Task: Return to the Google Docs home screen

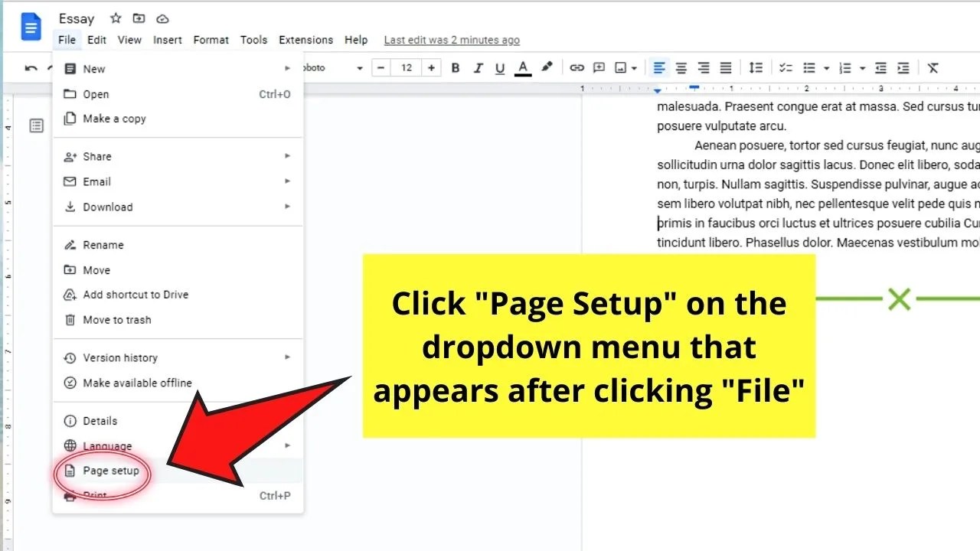Action: tap(30, 26)
